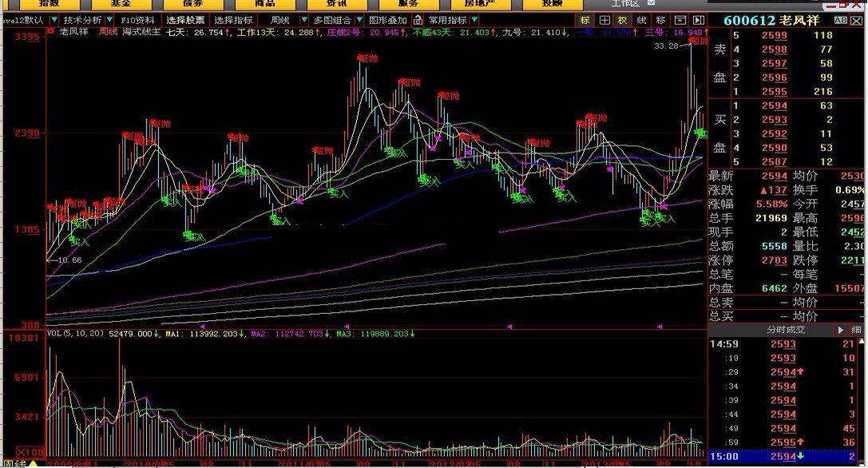This screenshot has width=868, height=468.
Task: Click the 周线 tab at chart bottom-left
Action: click(15, 463)
